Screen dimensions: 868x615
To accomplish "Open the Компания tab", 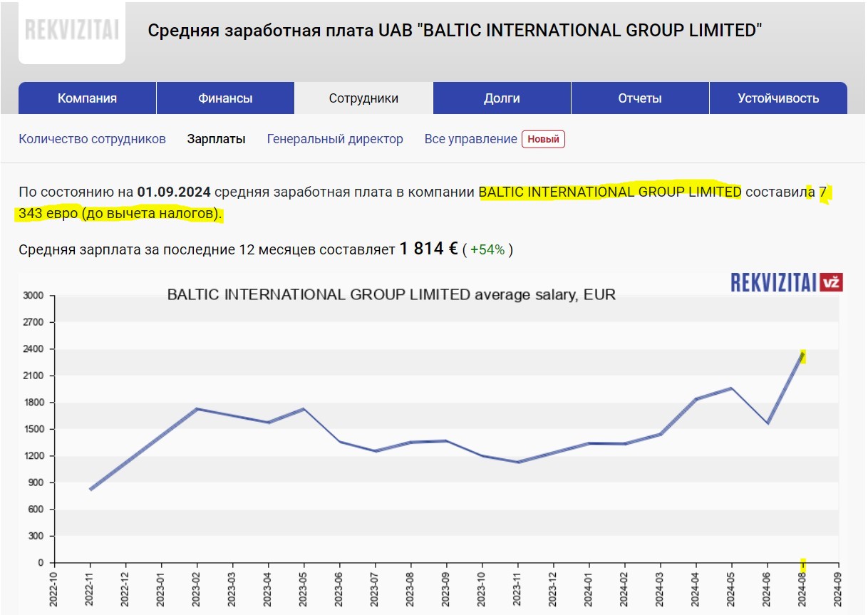I will click(87, 98).
